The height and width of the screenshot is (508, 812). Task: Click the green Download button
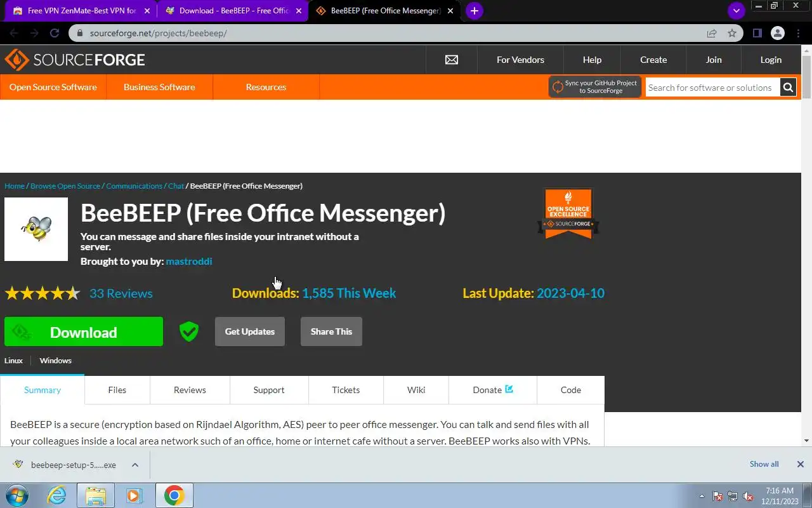point(84,331)
